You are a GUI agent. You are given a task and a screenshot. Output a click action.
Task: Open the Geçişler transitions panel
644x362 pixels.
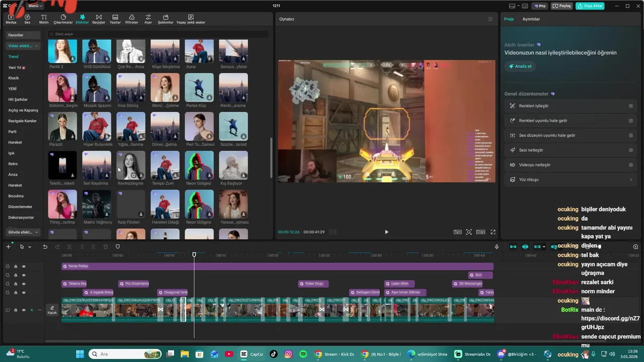(x=99, y=19)
